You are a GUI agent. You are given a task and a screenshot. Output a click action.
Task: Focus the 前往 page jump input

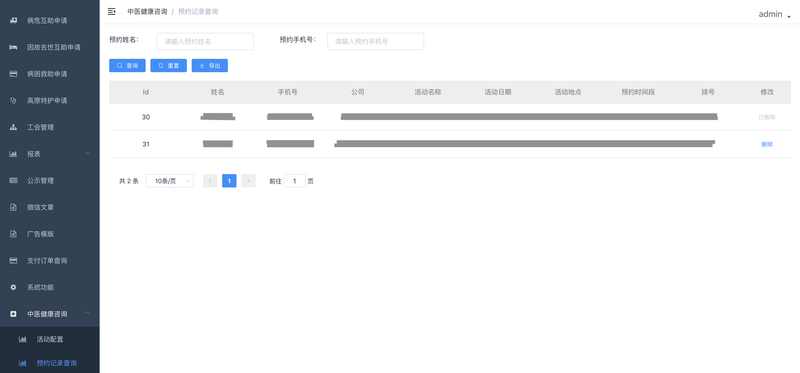(294, 181)
